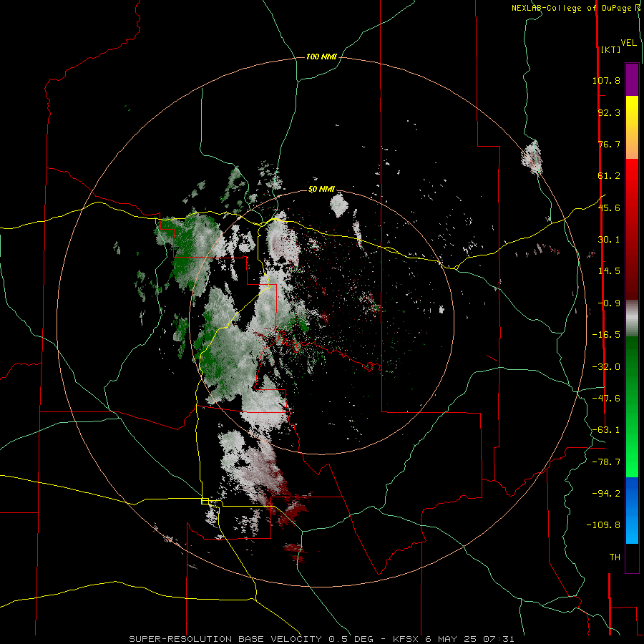
Task: Click the 100 NMI range ring label
Action: 321,57
